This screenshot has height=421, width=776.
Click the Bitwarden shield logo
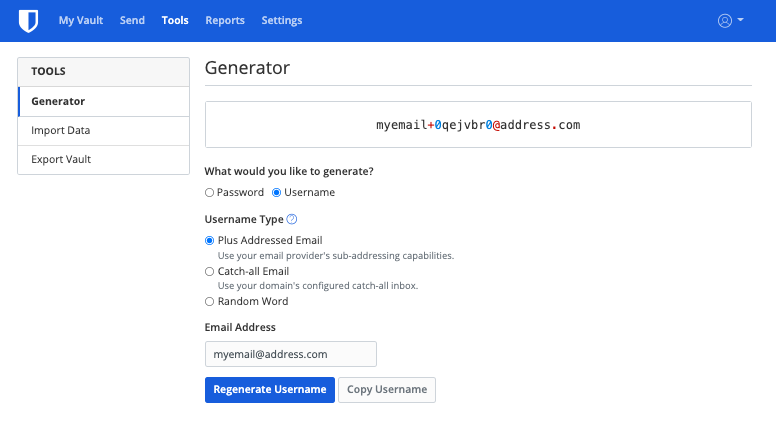coord(28,21)
